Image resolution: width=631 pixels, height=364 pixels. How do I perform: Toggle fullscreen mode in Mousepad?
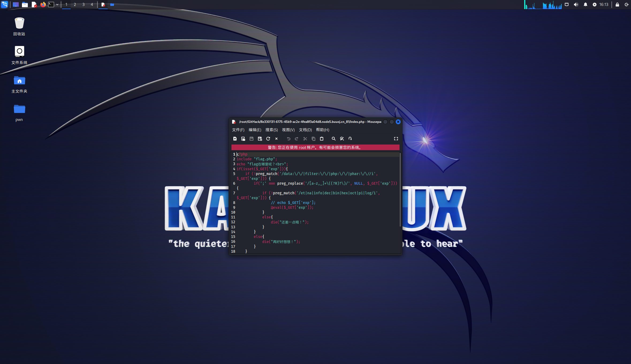pyautogui.click(x=396, y=139)
